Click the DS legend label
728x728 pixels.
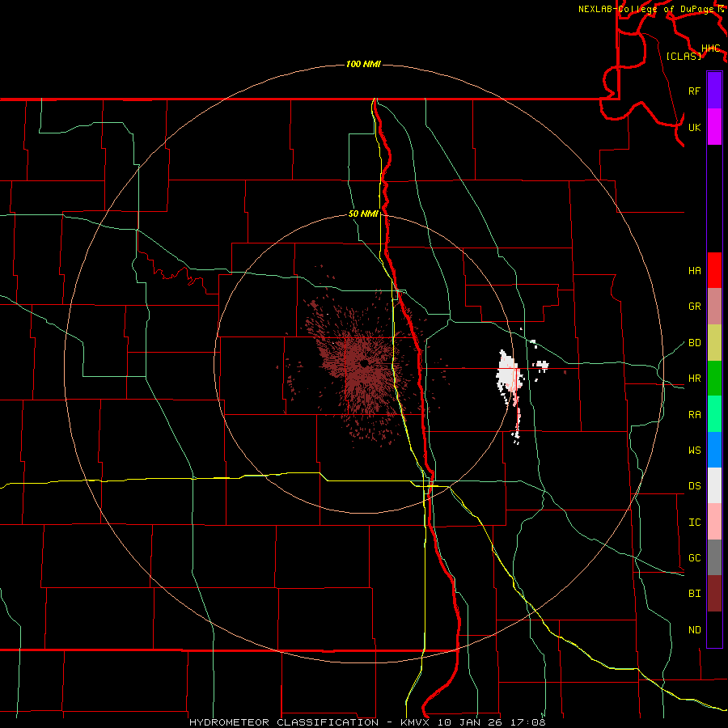pyautogui.click(x=694, y=485)
